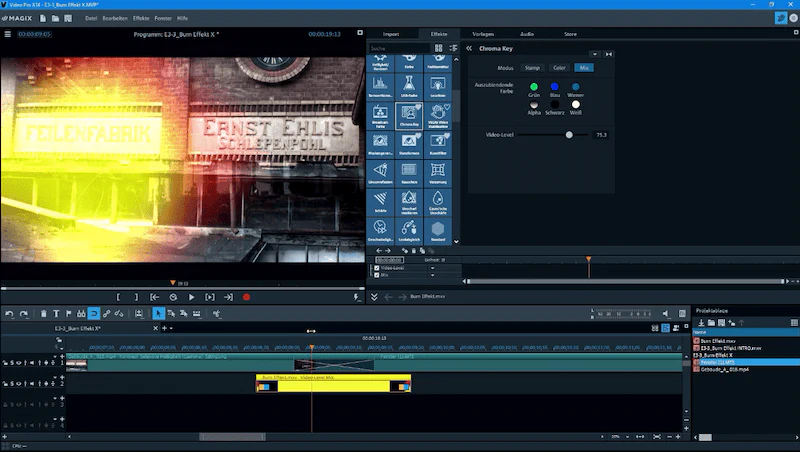
Task: Open project folder icon in top toolbar
Action: 55,18
